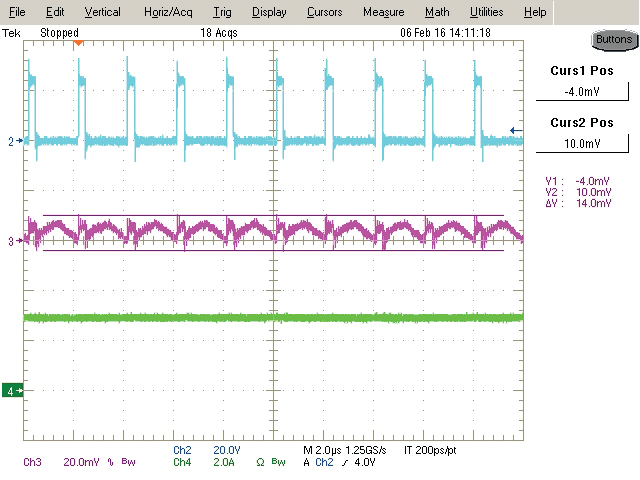Click the channel 3 ground reference marker
Screen dimensions: 640x480
point(12,241)
